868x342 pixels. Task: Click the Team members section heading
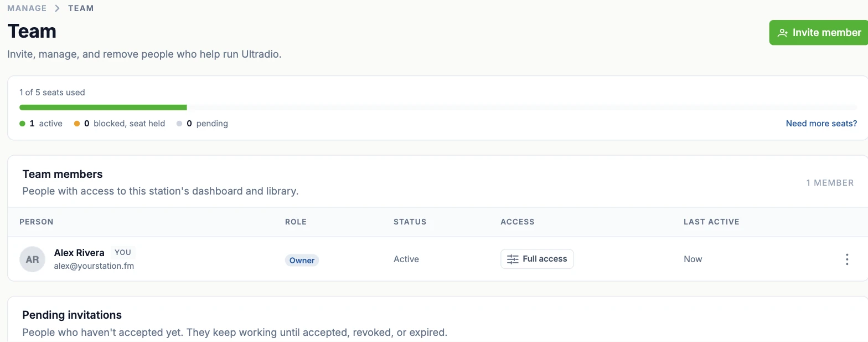63,174
